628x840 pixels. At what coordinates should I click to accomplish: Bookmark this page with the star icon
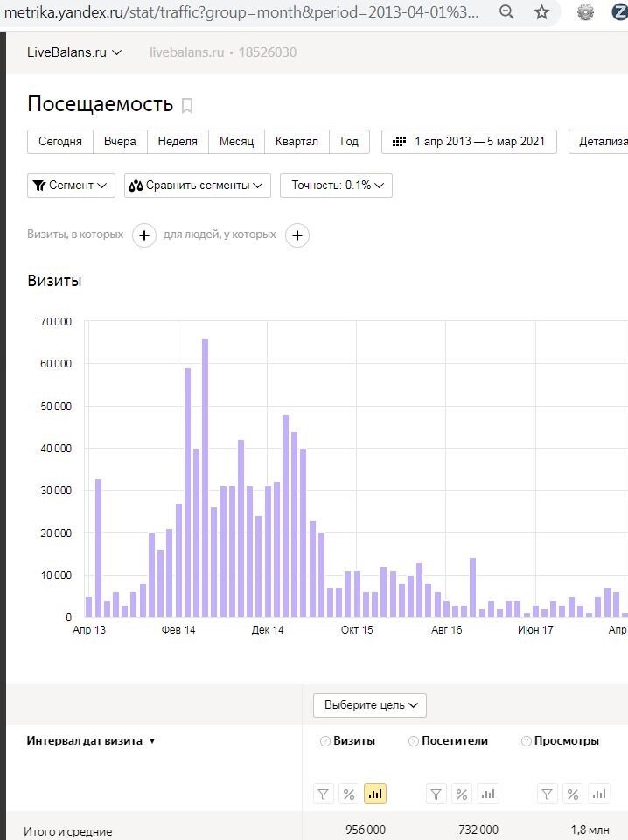coord(541,11)
